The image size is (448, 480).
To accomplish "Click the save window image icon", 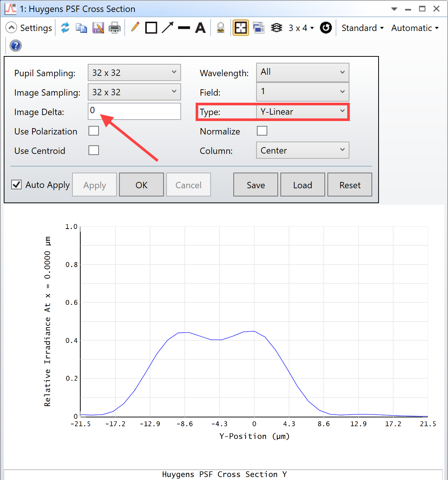I will [x=98, y=28].
